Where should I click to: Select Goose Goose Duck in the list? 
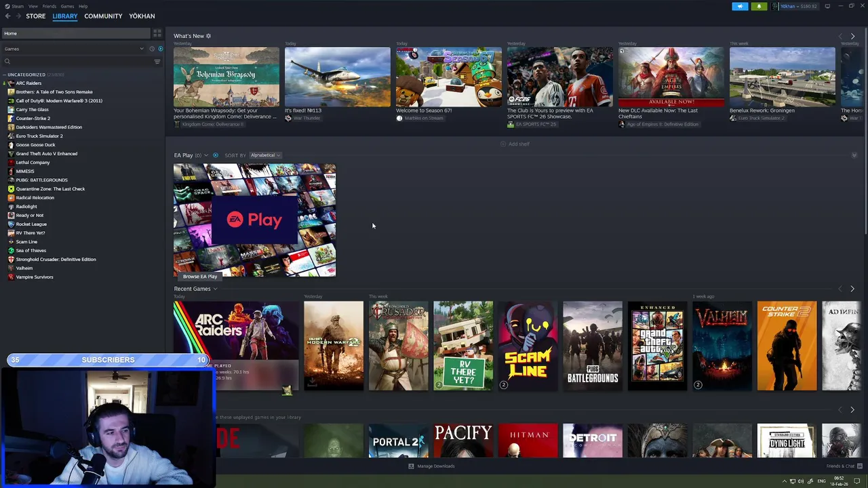35,145
